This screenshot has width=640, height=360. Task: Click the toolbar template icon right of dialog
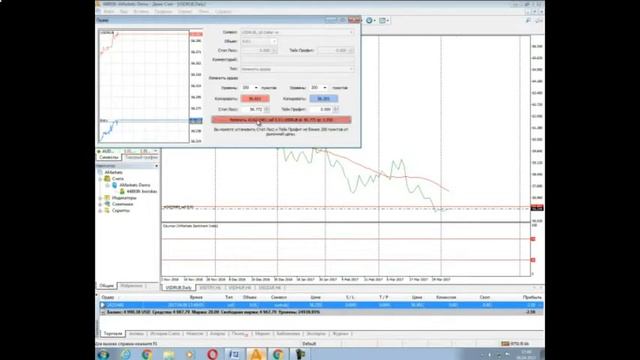pyautogui.click(x=382, y=20)
